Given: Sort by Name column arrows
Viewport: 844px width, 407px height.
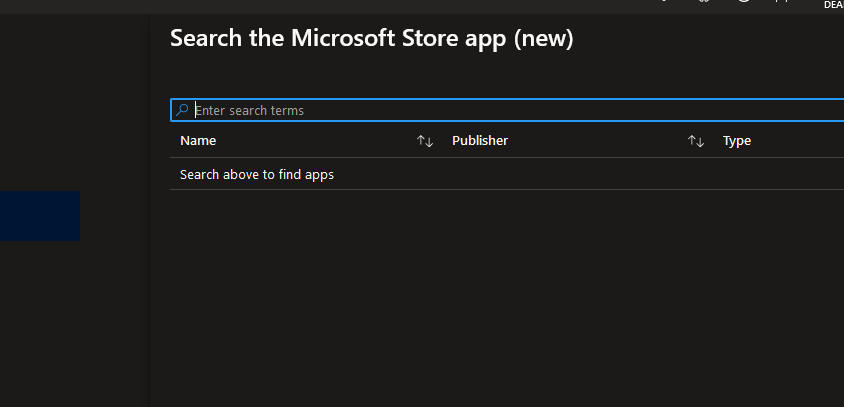Looking at the screenshot, I should [x=425, y=141].
